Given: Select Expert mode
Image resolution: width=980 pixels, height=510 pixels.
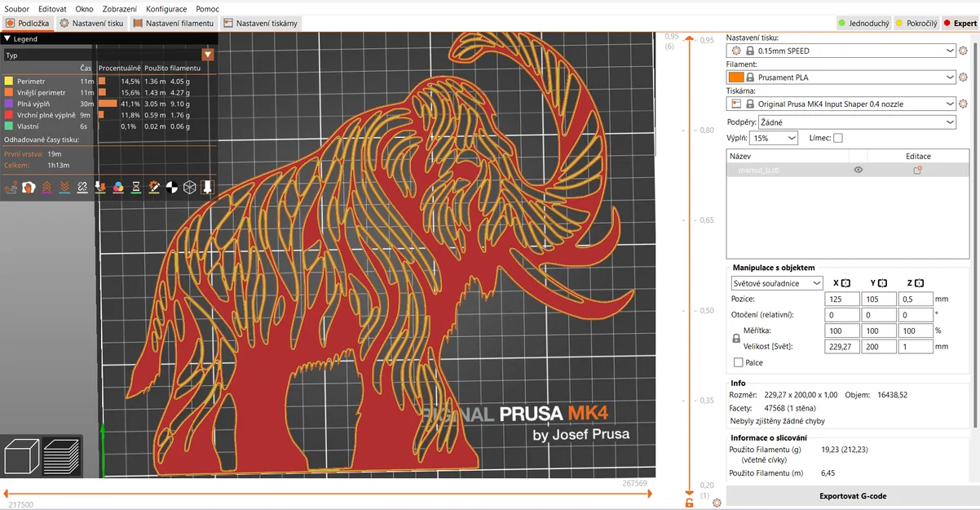Looking at the screenshot, I should [960, 23].
